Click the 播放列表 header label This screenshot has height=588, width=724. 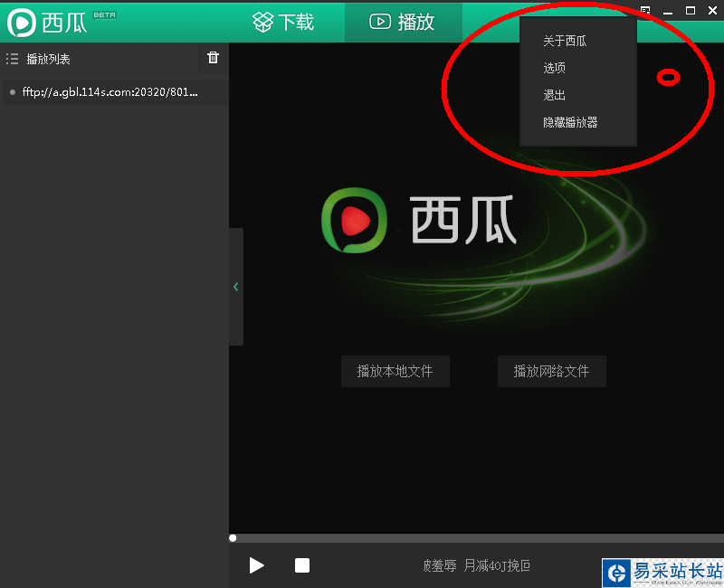[48, 59]
